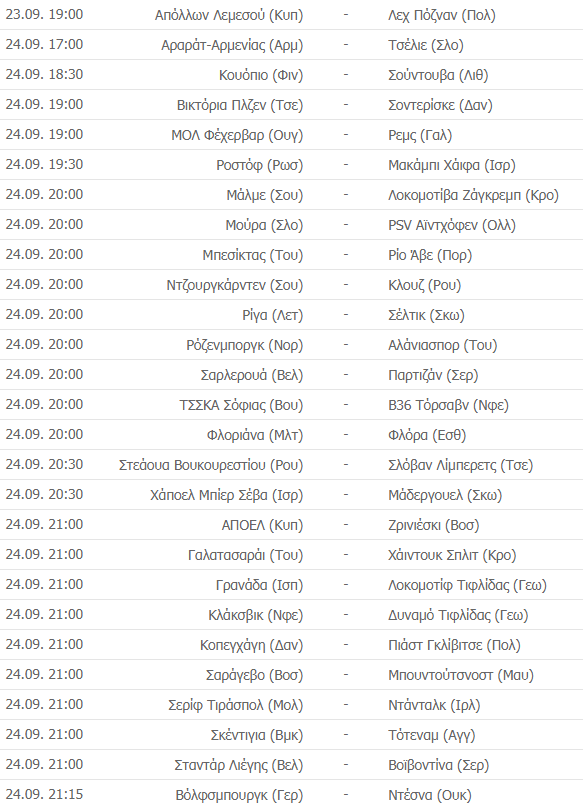Click the 24.09. 18:30 match time
Screen dimensions: 583x806
(x=44, y=75)
